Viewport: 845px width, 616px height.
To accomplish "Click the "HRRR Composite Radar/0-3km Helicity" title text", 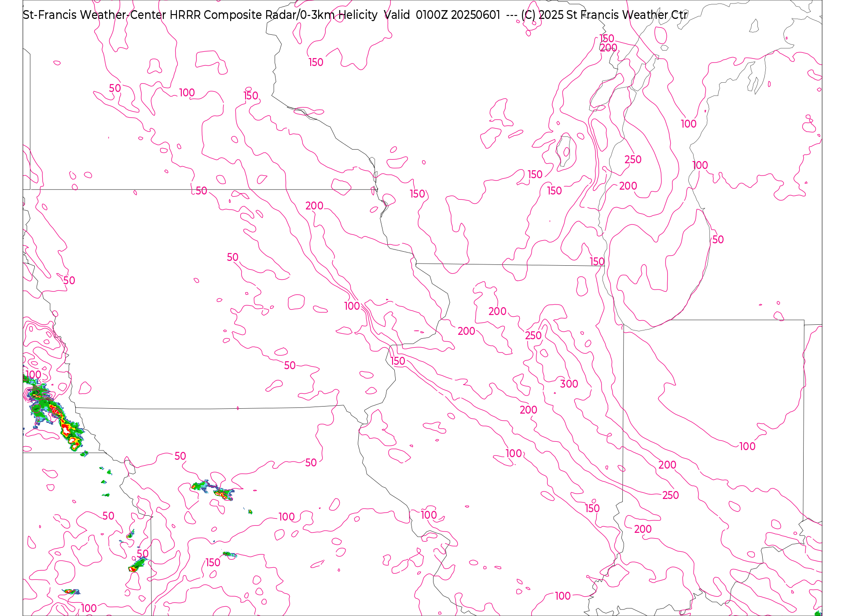I will coord(273,15).
